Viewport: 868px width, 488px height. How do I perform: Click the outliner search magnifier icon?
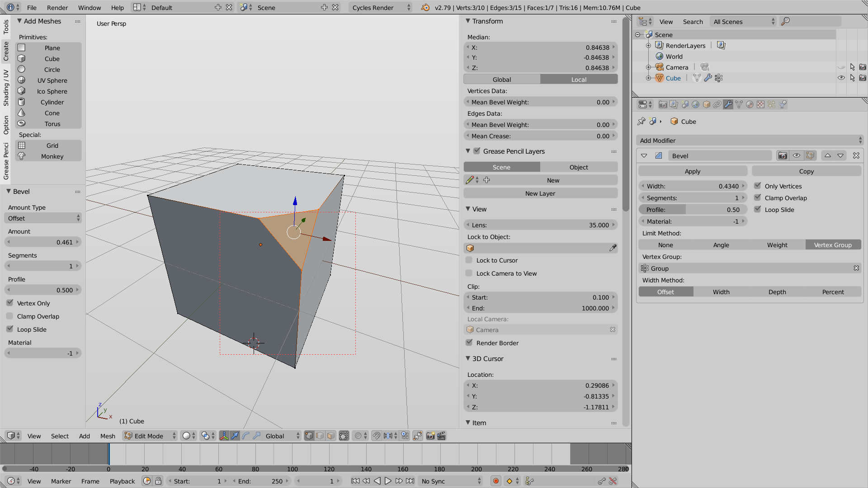click(x=786, y=21)
